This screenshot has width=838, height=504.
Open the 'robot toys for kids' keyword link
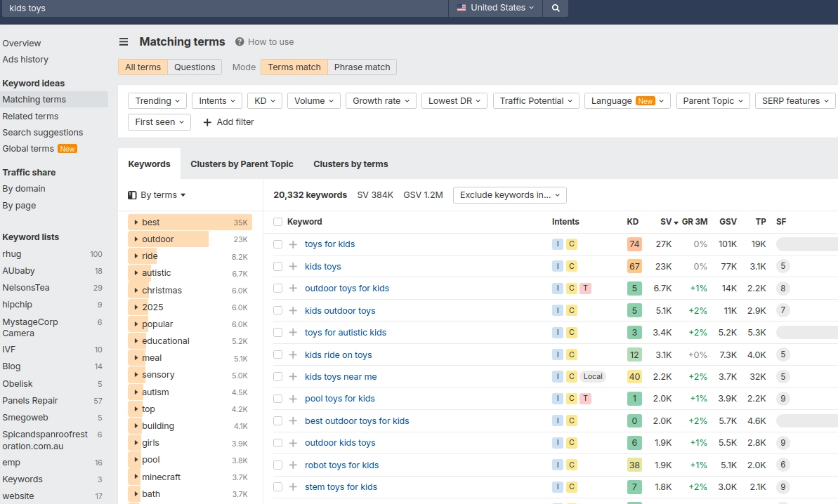341,465
